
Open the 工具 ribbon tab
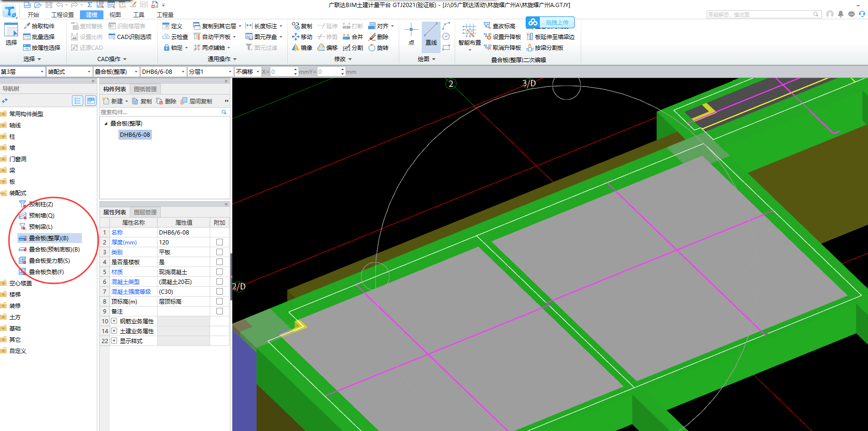point(139,15)
